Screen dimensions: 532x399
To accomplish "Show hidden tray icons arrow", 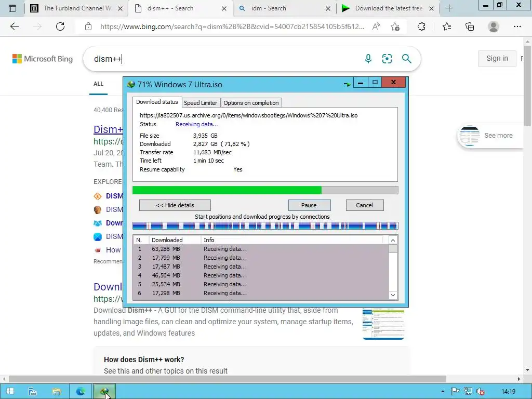I will (443, 392).
